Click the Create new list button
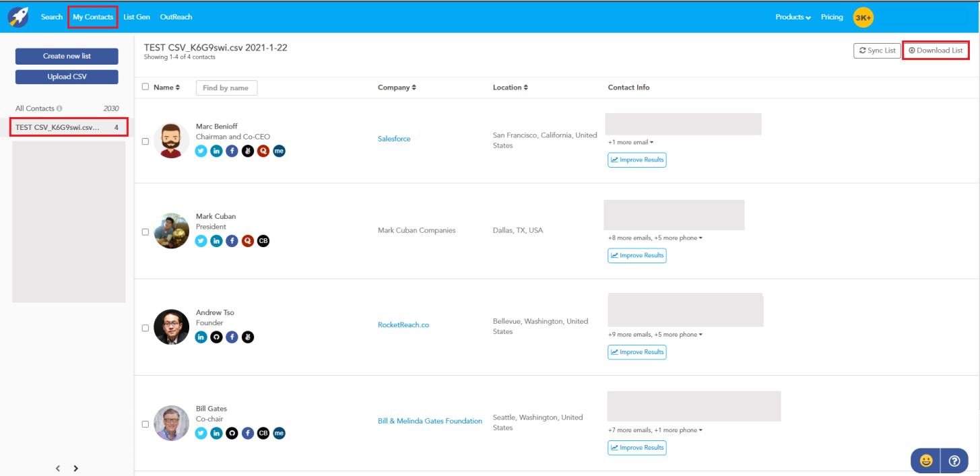This screenshot has height=476, width=980. pyautogui.click(x=67, y=56)
